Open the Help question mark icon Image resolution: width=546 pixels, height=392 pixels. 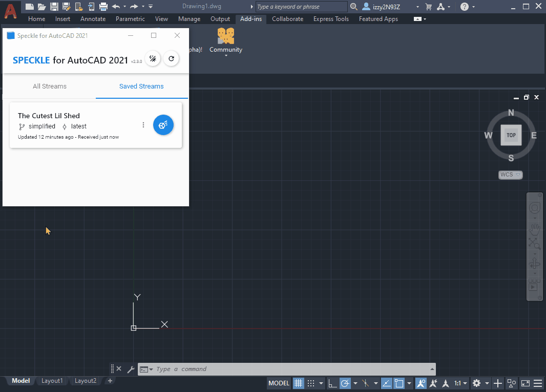coord(464,7)
